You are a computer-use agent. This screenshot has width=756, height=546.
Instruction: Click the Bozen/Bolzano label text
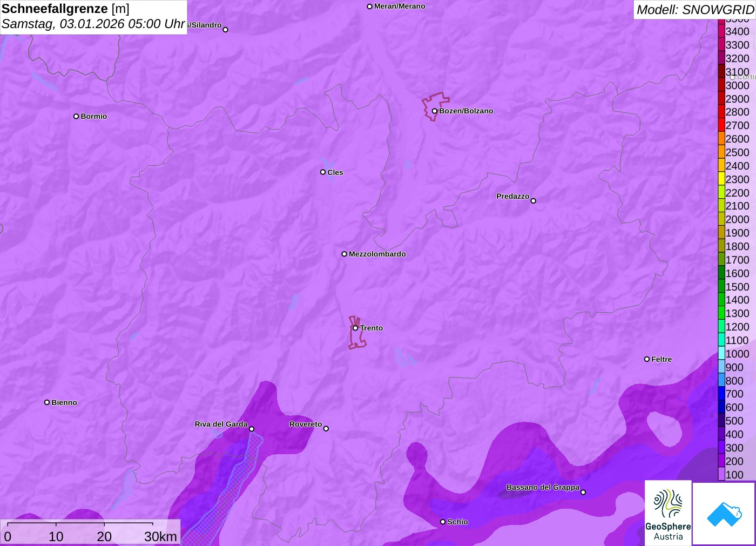tap(466, 111)
